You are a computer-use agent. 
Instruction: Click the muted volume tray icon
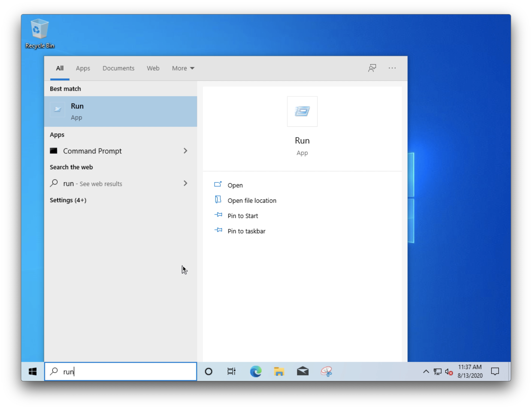[449, 372]
